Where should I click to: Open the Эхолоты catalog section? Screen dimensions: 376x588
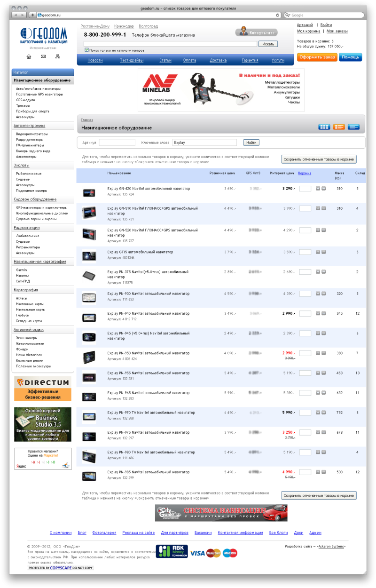point(22,166)
